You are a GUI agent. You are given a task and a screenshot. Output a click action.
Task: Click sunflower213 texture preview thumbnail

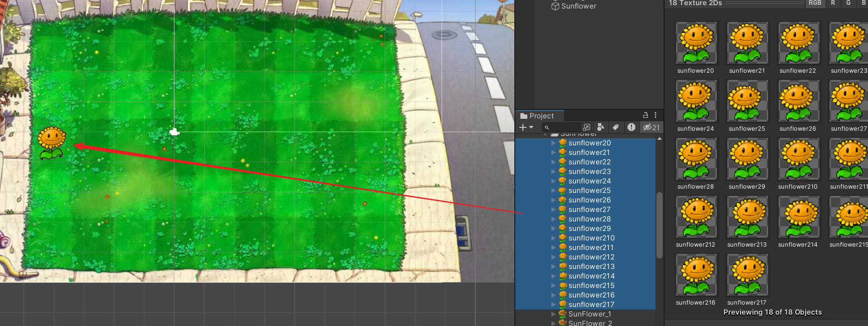tap(747, 217)
